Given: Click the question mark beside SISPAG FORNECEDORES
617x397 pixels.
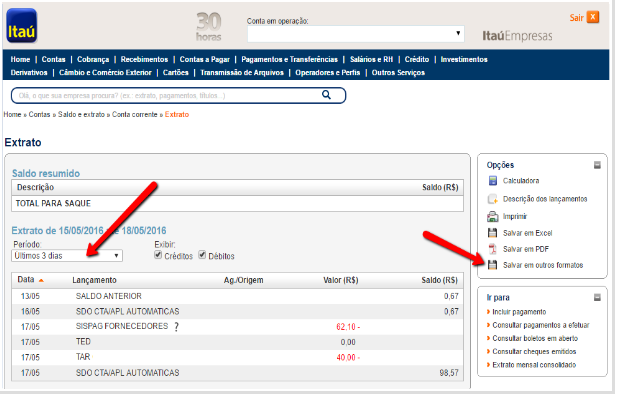Looking at the screenshot, I should coord(176,327).
